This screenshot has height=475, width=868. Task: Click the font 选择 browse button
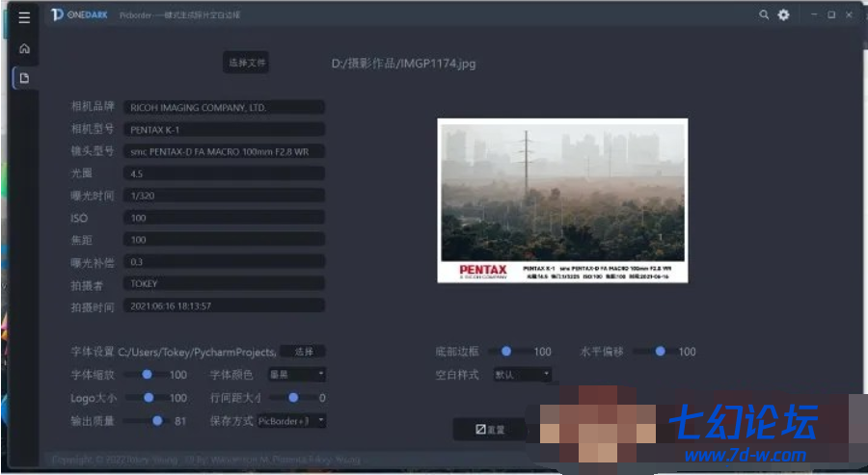pyautogui.click(x=304, y=352)
